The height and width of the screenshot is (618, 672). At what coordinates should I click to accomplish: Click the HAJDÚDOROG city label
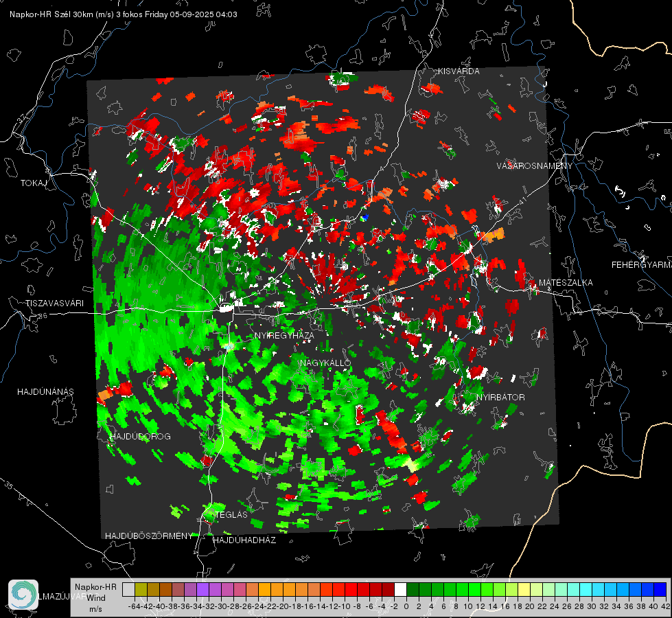pyautogui.click(x=141, y=437)
